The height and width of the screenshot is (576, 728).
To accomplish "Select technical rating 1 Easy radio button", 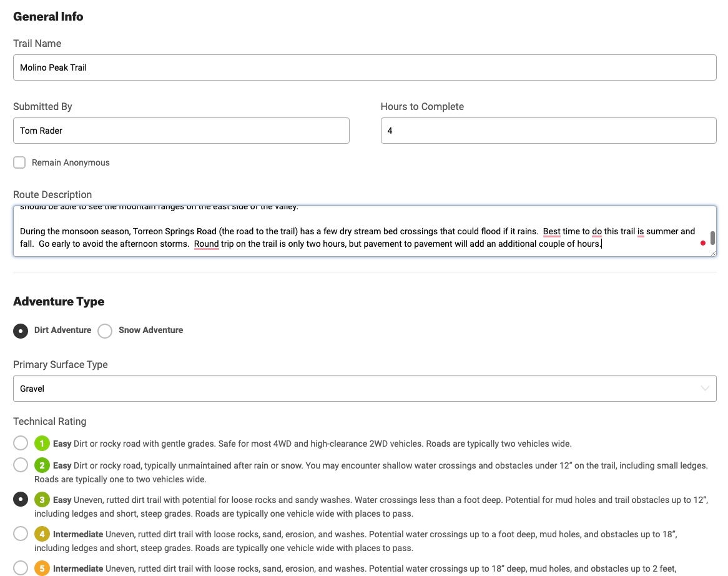I will tap(21, 443).
